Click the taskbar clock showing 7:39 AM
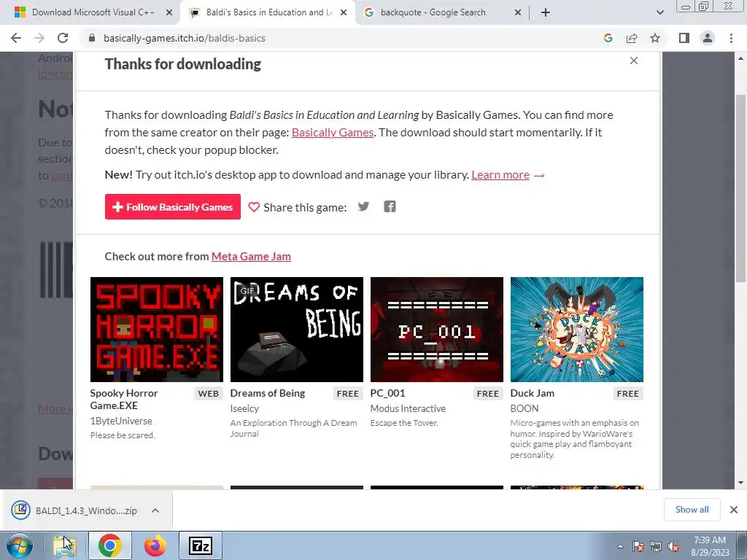Viewport: 747px width, 560px height. [710, 546]
